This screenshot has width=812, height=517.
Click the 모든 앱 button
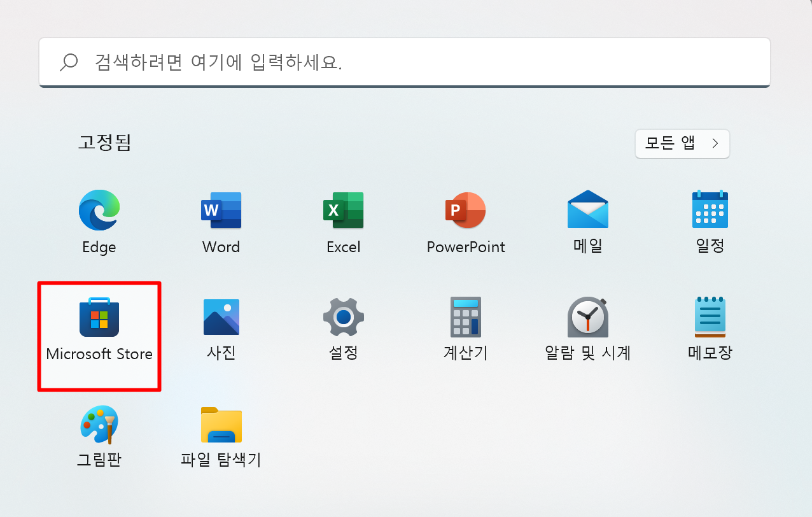(x=682, y=144)
